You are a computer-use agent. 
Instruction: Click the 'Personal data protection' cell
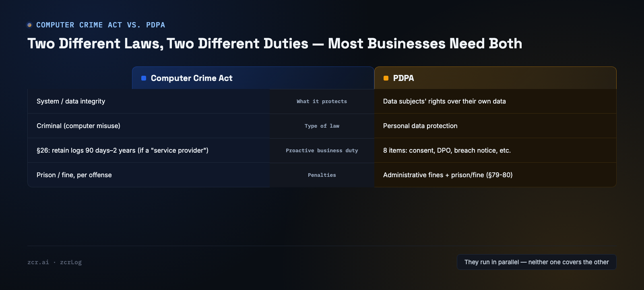click(495, 126)
